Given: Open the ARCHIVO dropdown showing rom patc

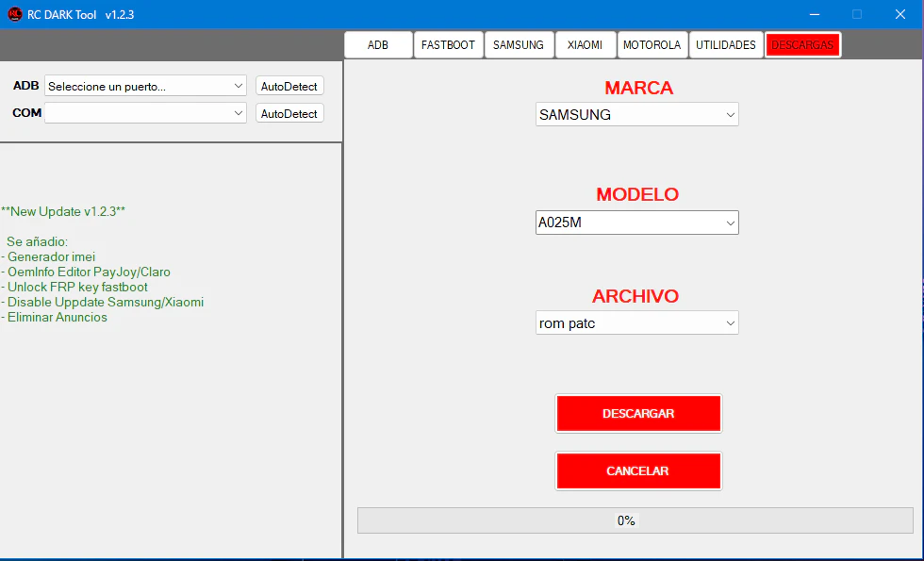Looking at the screenshot, I should point(637,322).
